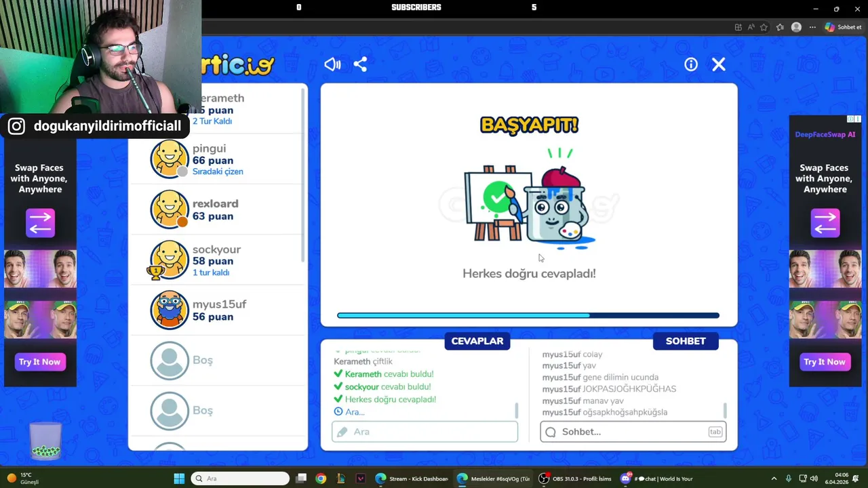Click Herkes doğru cevapladı! message in center
The width and height of the screenshot is (868, 488).
[x=529, y=273]
